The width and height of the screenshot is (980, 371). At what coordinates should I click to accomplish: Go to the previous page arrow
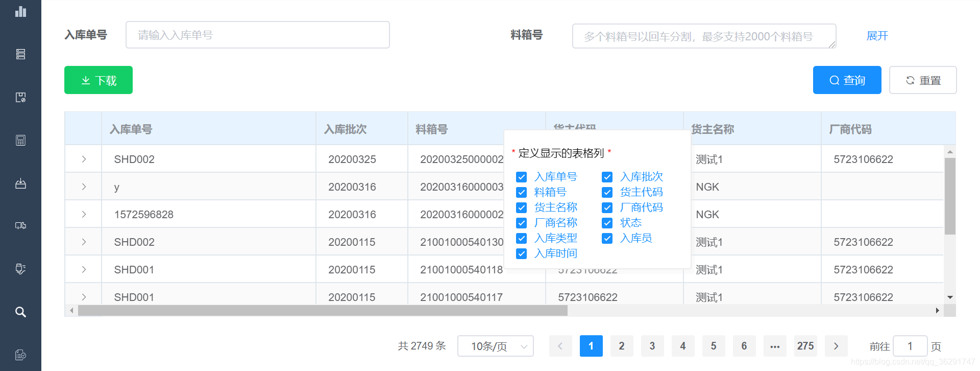[x=560, y=346]
